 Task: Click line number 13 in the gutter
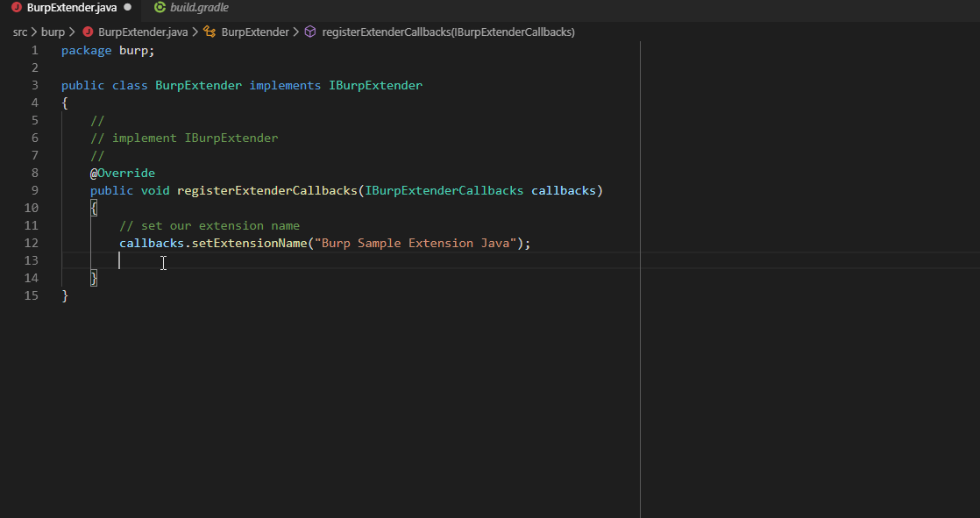point(31,260)
